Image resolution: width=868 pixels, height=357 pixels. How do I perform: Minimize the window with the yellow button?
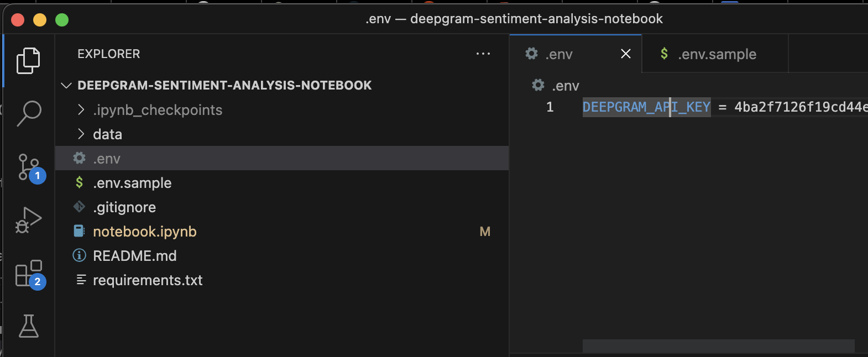(x=40, y=20)
